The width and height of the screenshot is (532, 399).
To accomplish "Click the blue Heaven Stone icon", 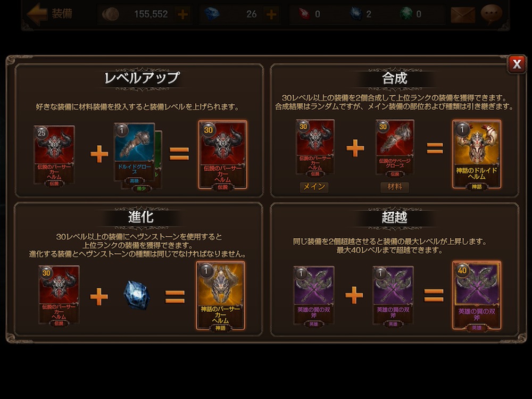I will [136, 295].
